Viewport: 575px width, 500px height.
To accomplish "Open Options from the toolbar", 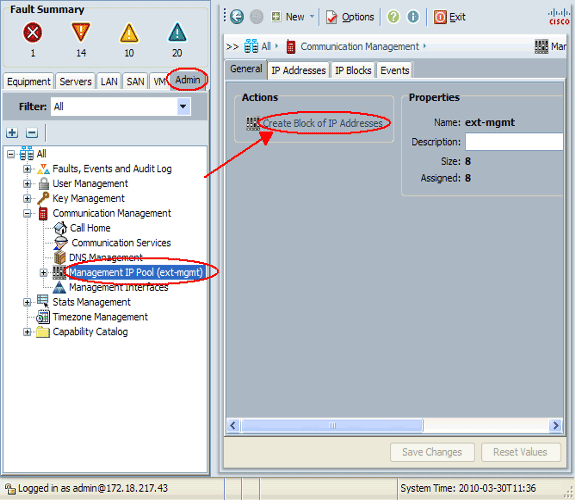I will point(350,17).
